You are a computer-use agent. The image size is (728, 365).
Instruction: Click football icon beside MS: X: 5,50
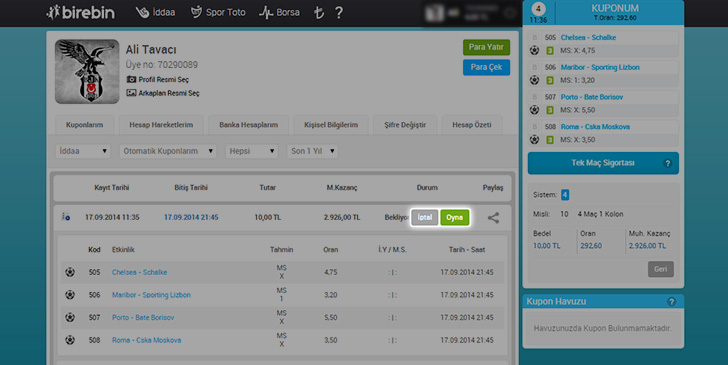tap(534, 110)
